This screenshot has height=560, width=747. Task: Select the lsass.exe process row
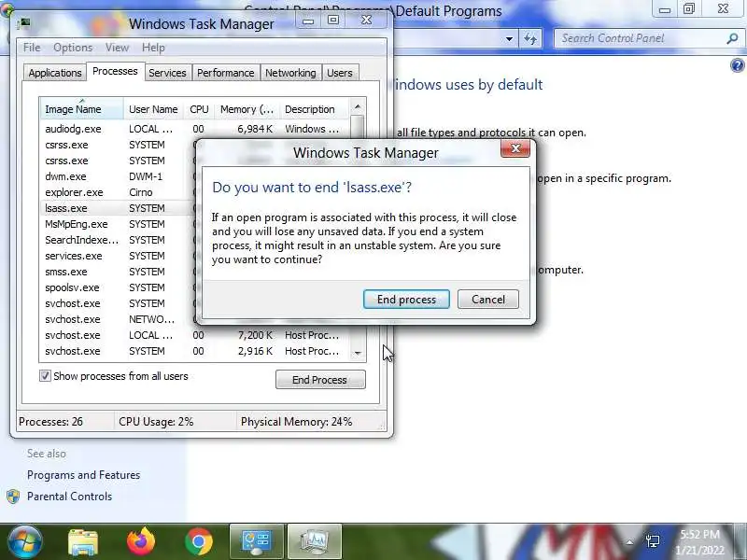click(x=118, y=208)
